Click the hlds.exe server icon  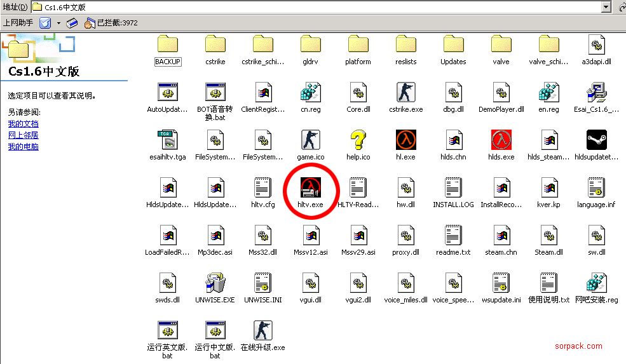click(501, 140)
